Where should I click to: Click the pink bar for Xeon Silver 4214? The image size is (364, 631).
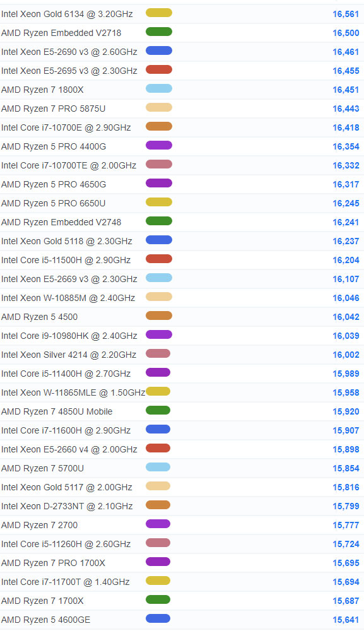pyautogui.click(x=158, y=353)
